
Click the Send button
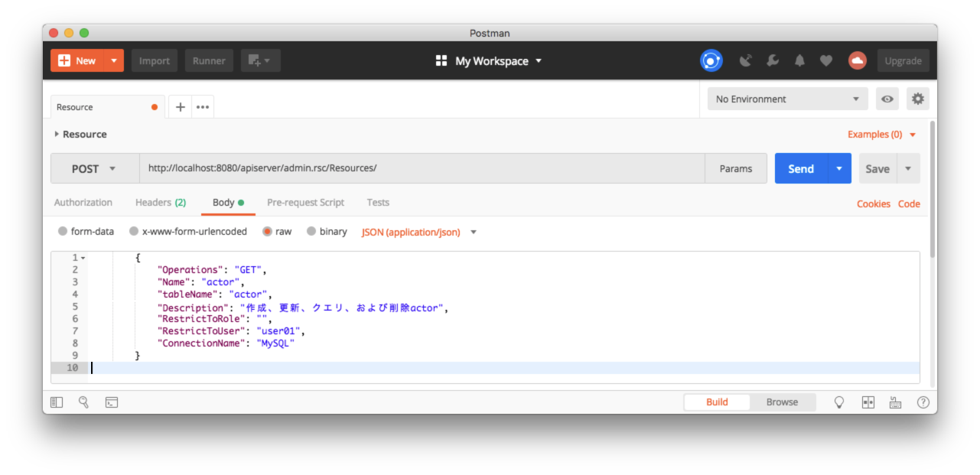pyautogui.click(x=801, y=168)
